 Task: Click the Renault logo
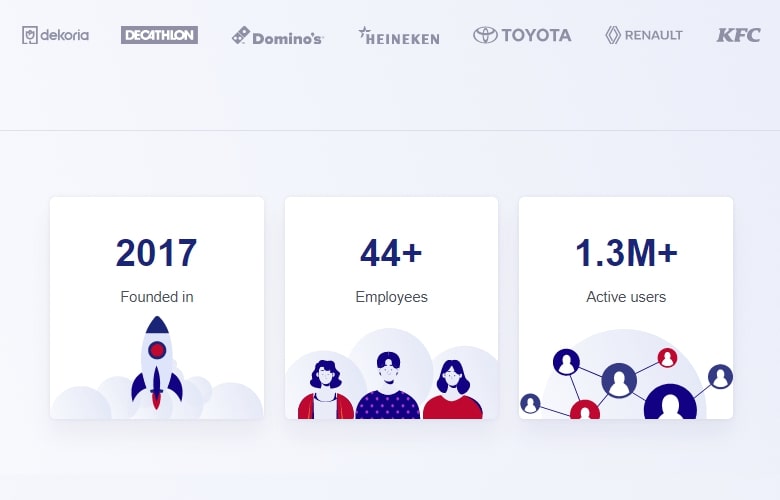pos(644,35)
